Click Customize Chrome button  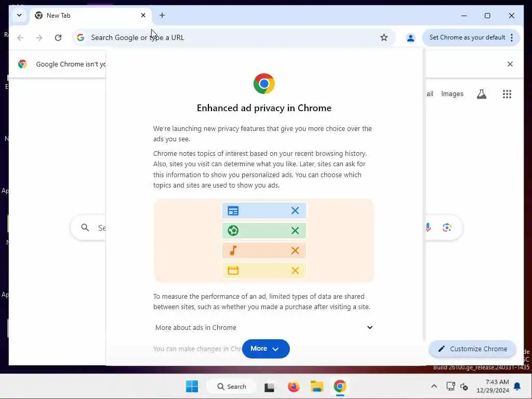472,349
